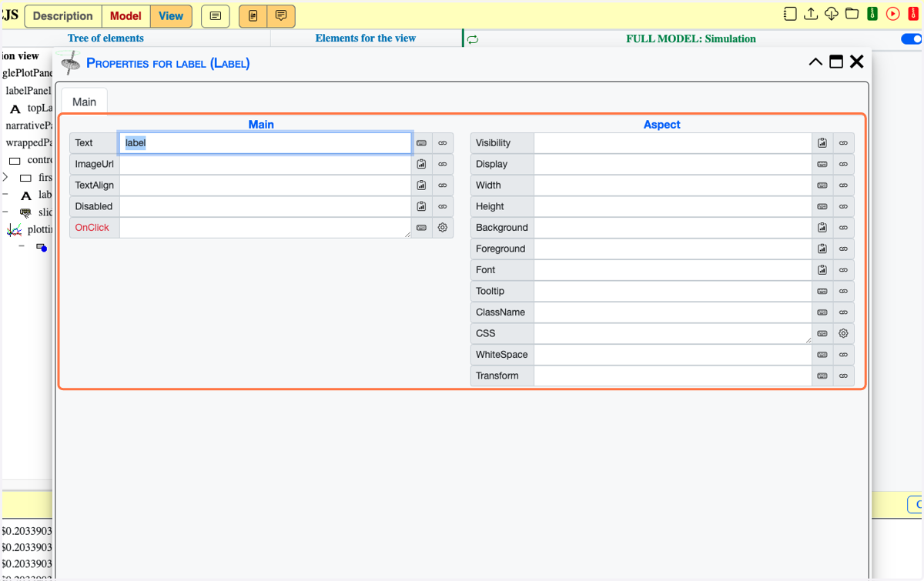Open the clipboard chooser for TextAlign

(422, 185)
